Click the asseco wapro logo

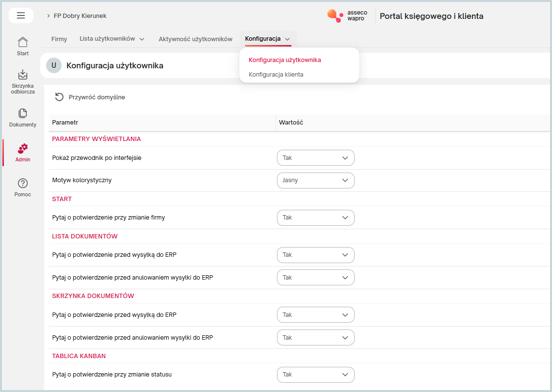(347, 16)
